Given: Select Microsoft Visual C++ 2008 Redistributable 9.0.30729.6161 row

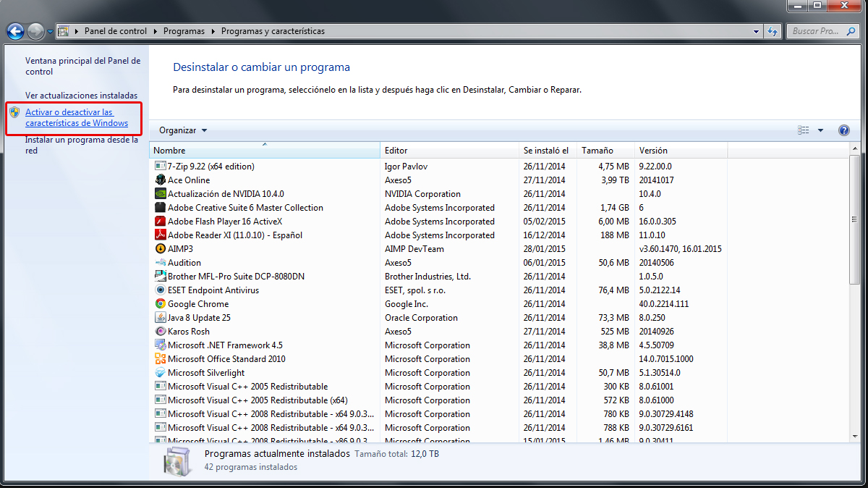Looking at the screenshot, I should pyautogui.click(x=439, y=428).
